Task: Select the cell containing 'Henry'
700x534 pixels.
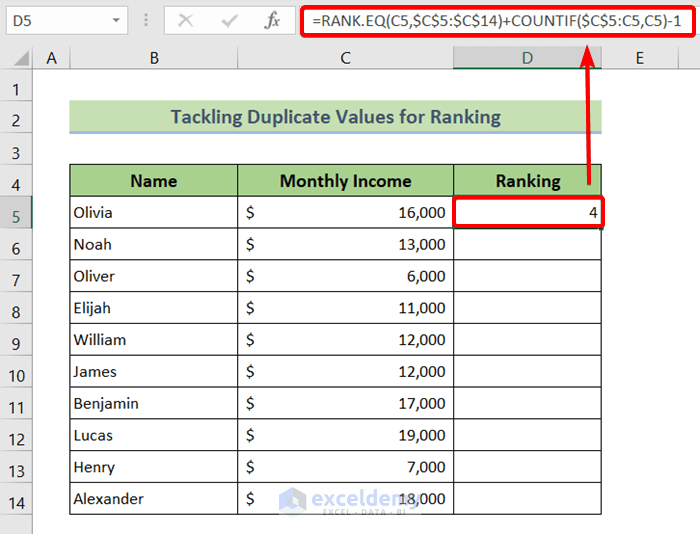Action: point(154,467)
